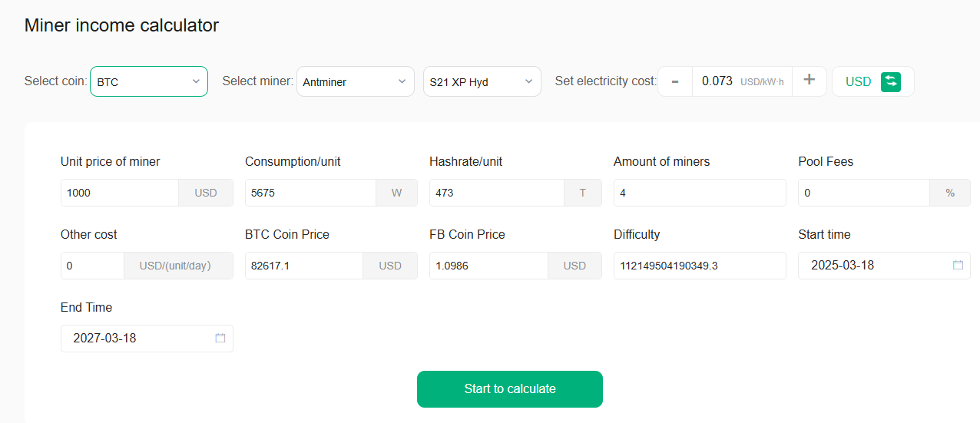The width and height of the screenshot is (980, 423).
Task: Click the electricity cost value field
Action: (717, 81)
